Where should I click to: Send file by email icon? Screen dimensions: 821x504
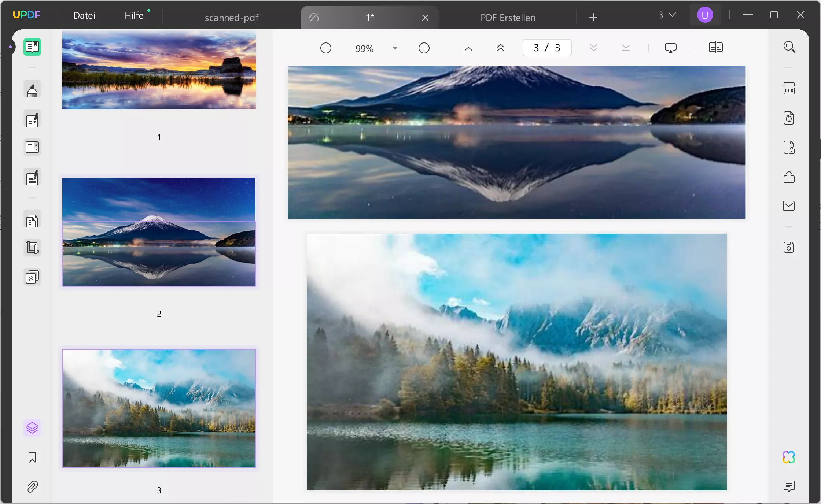pyautogui.click(x=789, y=206)
